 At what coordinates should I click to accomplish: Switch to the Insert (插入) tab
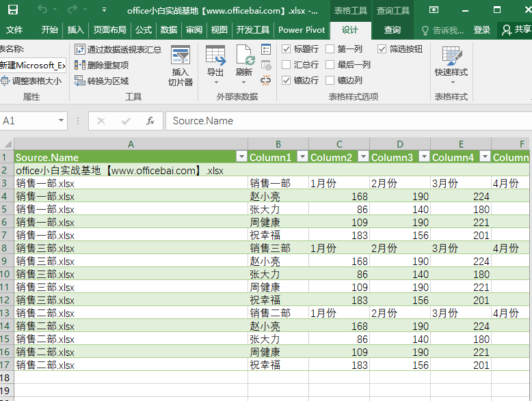75,30
